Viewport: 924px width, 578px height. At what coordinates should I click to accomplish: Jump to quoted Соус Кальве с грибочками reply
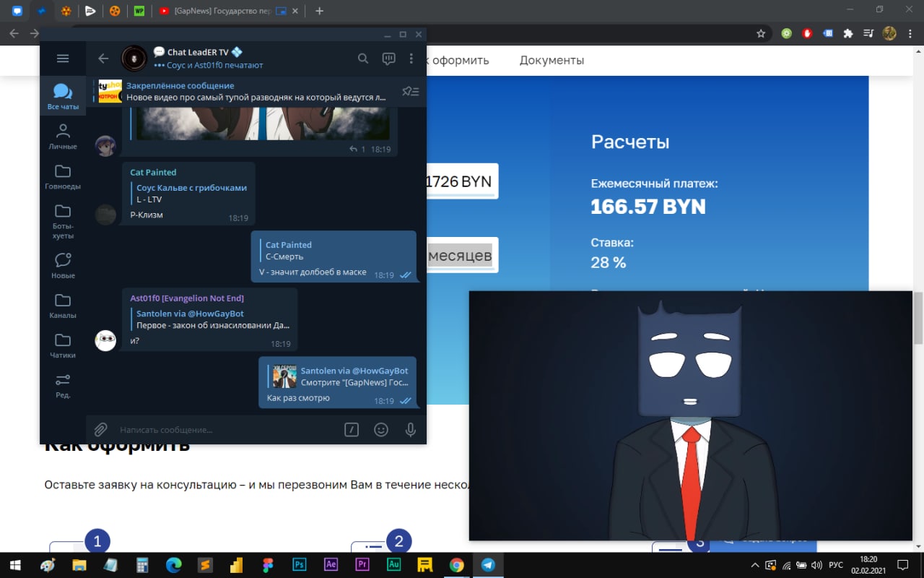click(191, 193)
